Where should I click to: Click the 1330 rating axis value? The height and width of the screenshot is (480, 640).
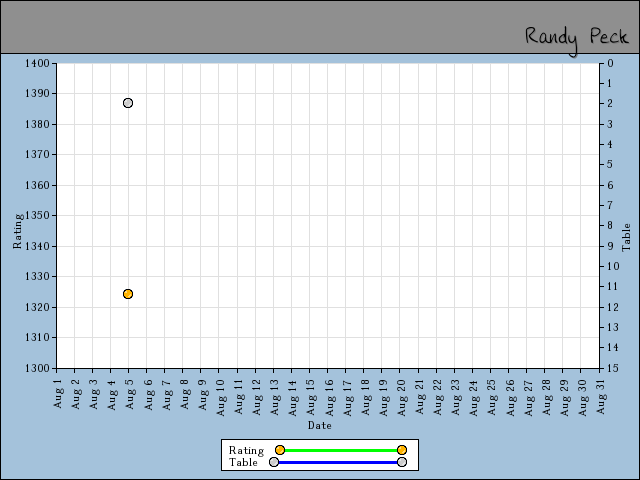tap(37, 277)
